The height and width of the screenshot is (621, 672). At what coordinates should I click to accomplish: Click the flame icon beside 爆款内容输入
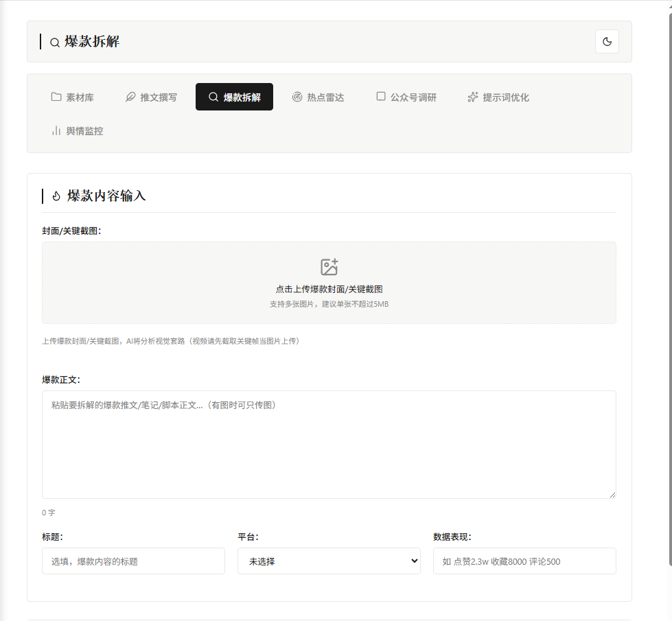(56, 196)
